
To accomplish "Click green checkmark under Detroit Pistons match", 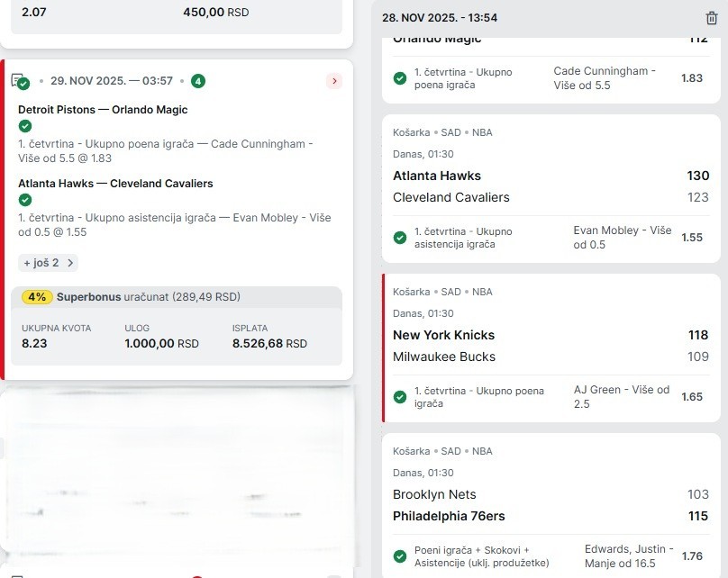I will [25, 126].
